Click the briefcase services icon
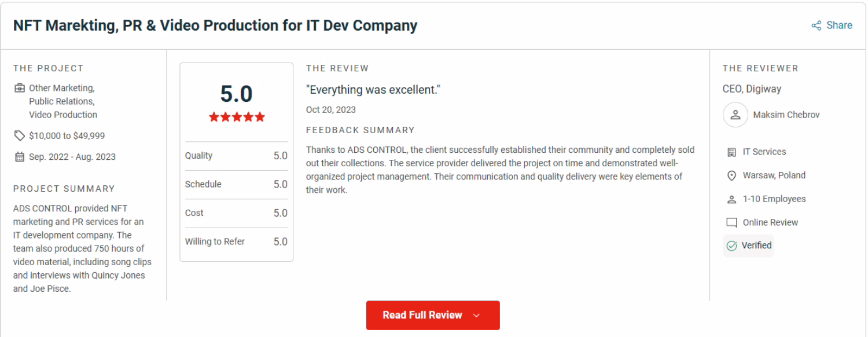The image size is (868, 337). pyautogui.click(x=20, y=88)
